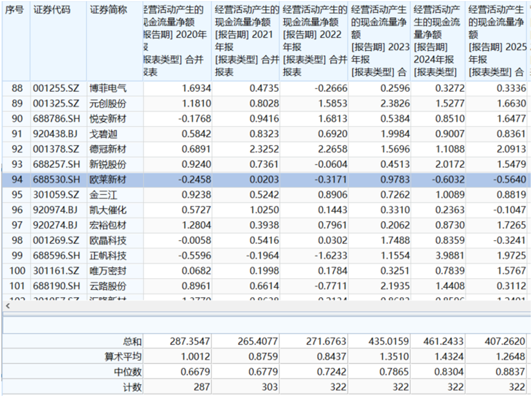Click the value 2.3826 in 元创股份 row

[395, 104]
